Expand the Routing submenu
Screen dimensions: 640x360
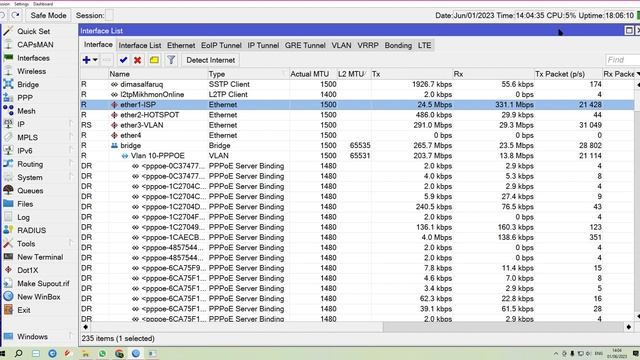[30, 164]
